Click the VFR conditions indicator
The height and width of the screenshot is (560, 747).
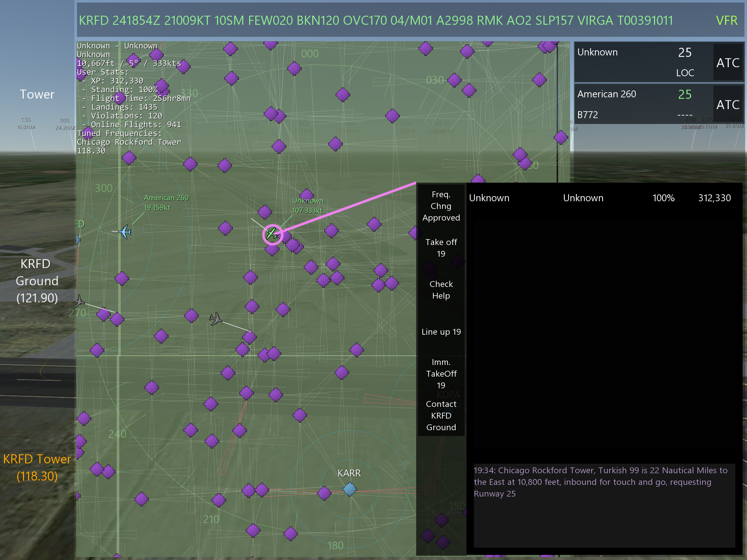tap(726, 20)
